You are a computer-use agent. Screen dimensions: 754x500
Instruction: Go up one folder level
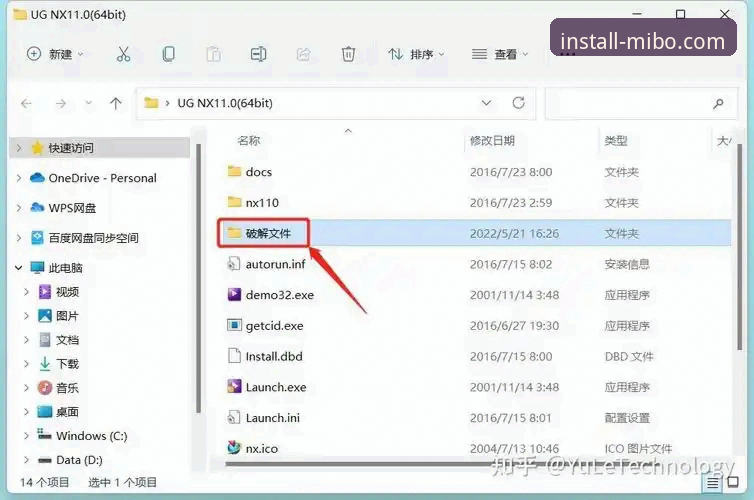[x=115, y=103]
